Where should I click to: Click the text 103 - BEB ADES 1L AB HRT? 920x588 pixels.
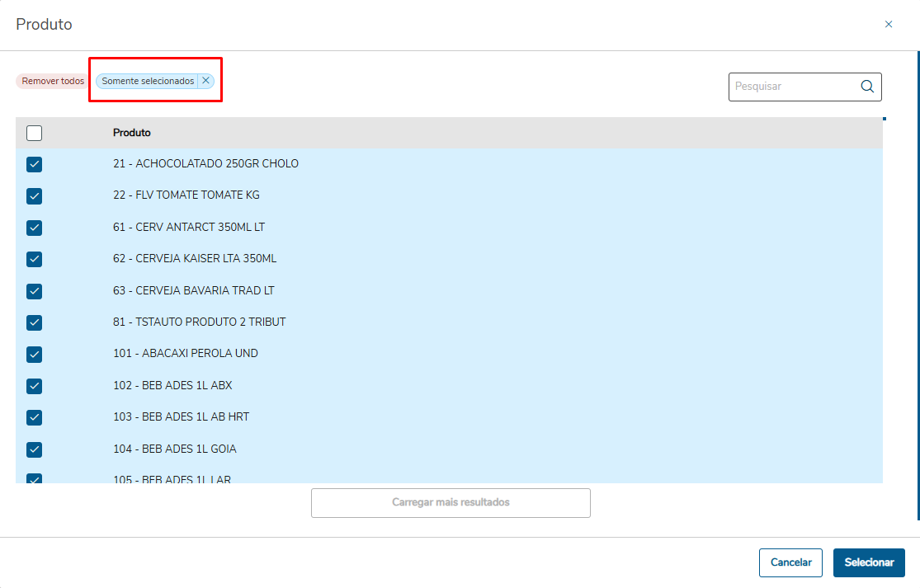(182, 416)
